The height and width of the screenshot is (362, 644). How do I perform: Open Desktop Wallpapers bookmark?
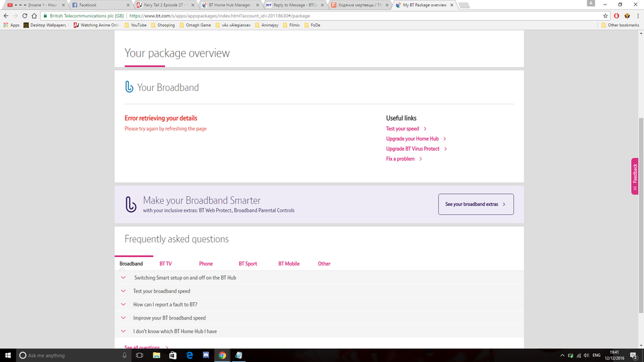pos(46,25)
